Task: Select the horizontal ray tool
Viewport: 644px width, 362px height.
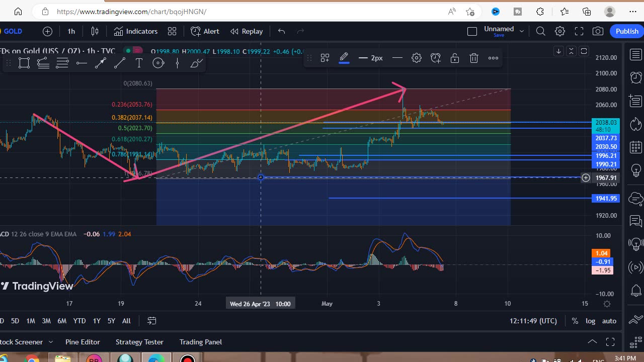Action: (82, 63)
